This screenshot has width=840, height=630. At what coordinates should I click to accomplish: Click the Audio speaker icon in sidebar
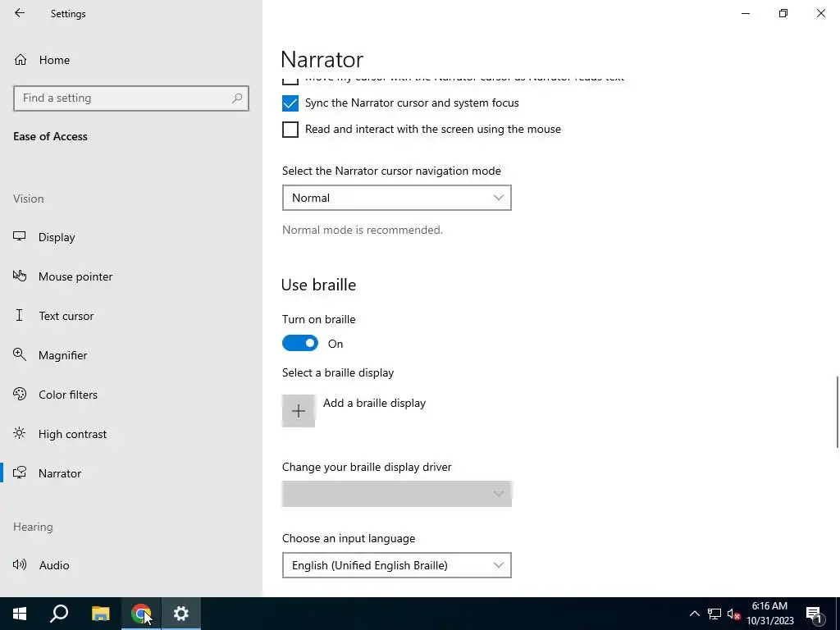click(x=20, y=564)
